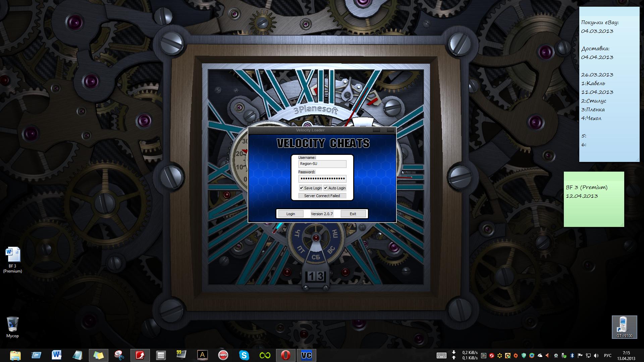644x362 pixels.
Task: Click '12.04.2013' date in green note
Action: [x=582, y=196]
